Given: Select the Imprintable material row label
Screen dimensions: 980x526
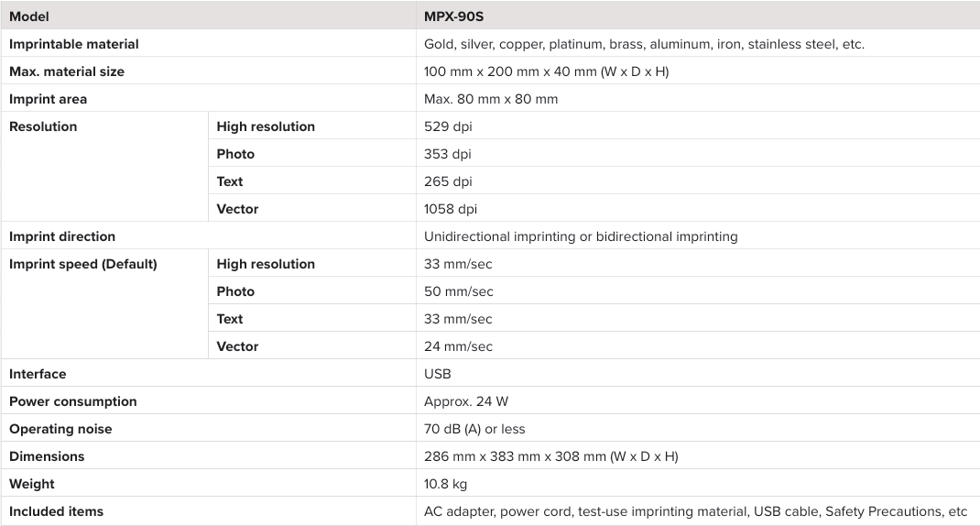Looking at the screenshot, I should [74, 44].
